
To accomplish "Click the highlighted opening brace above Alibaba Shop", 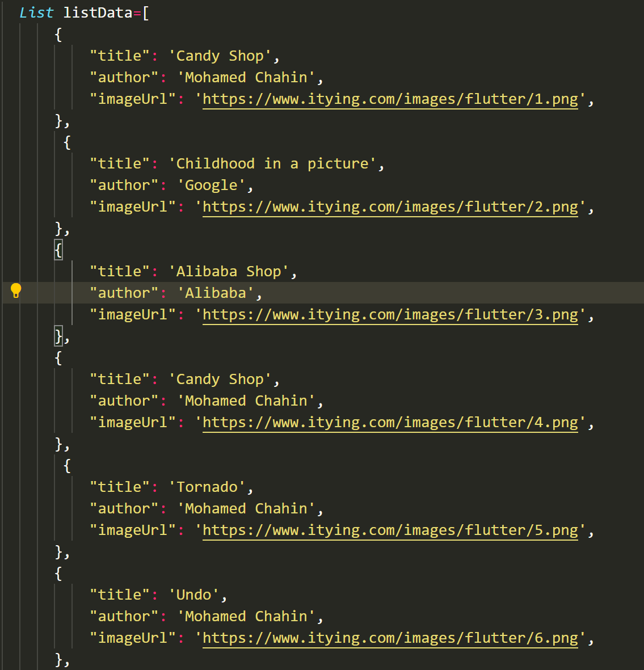I will click(x=58, y=250).
